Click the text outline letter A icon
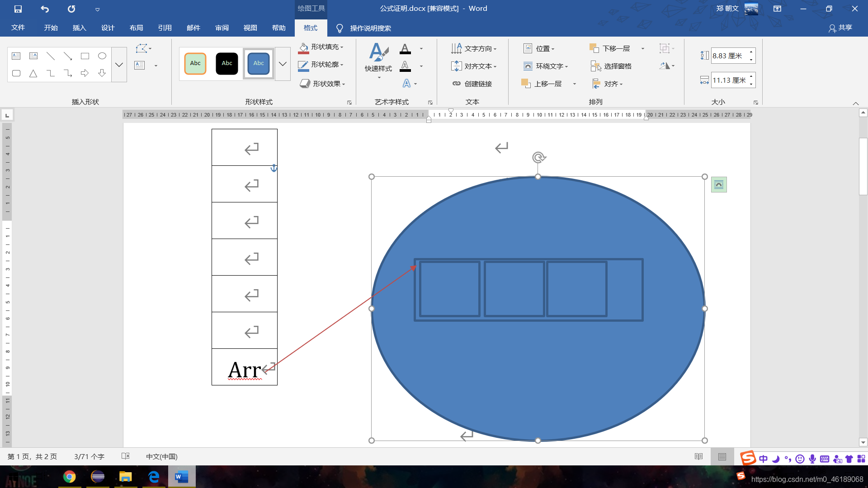The width and height of the screenshot is (868, 488). coord(406,66)
